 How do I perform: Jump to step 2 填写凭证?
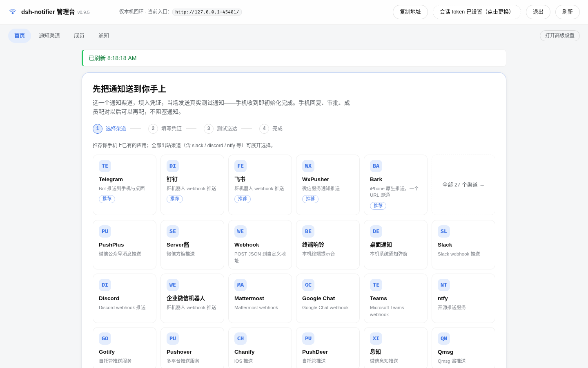point(165,129)
